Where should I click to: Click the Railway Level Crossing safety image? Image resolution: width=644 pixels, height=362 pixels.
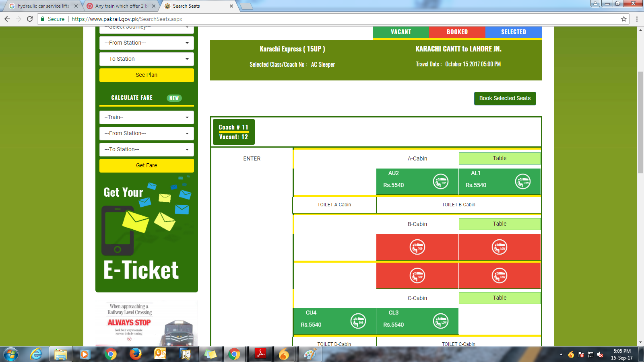coord(147,323)
